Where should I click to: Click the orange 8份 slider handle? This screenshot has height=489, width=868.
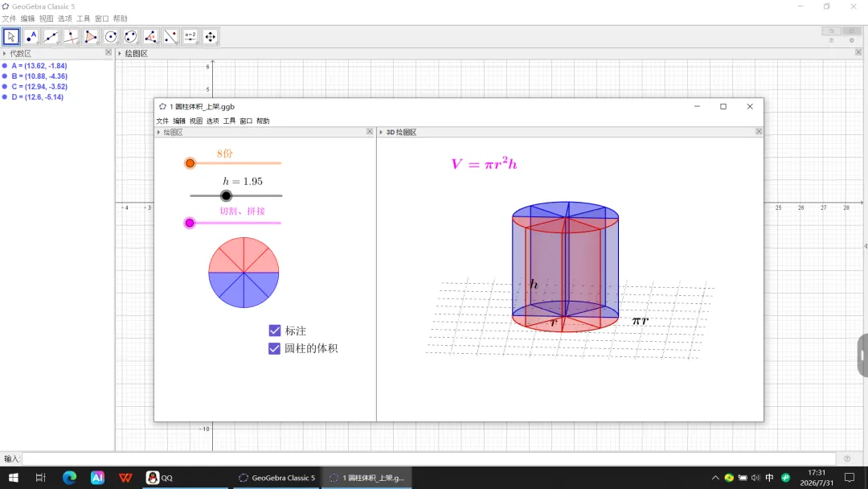click(x=190, y=162)
